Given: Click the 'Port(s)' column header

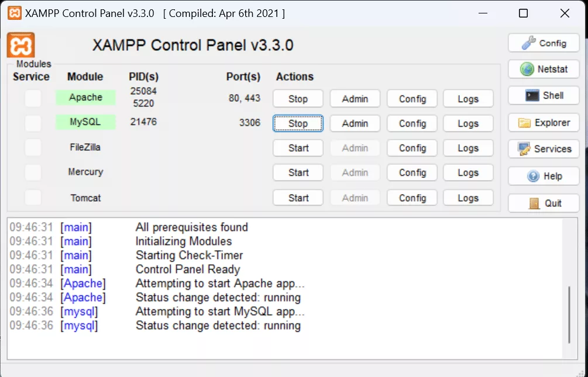Looking at the screenshot, I should click(243, 77).
